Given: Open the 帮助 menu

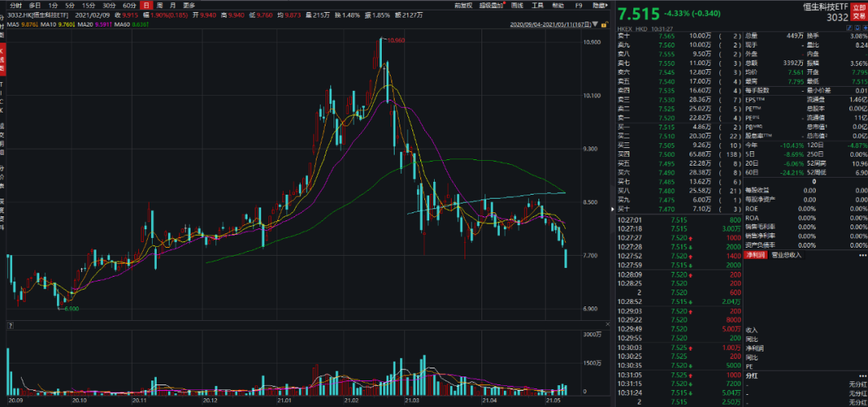Looking at the screenshot, I should tap(558, 5).
